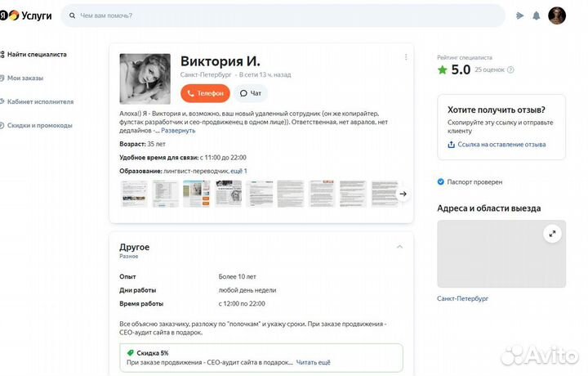Click 'Хотите получить отзыв?' heading
Viewport: 588px width, 376px height.
click(x=497, y=110)
